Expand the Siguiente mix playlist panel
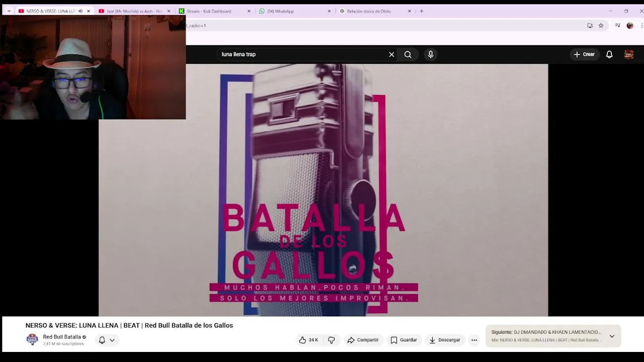 612,336
